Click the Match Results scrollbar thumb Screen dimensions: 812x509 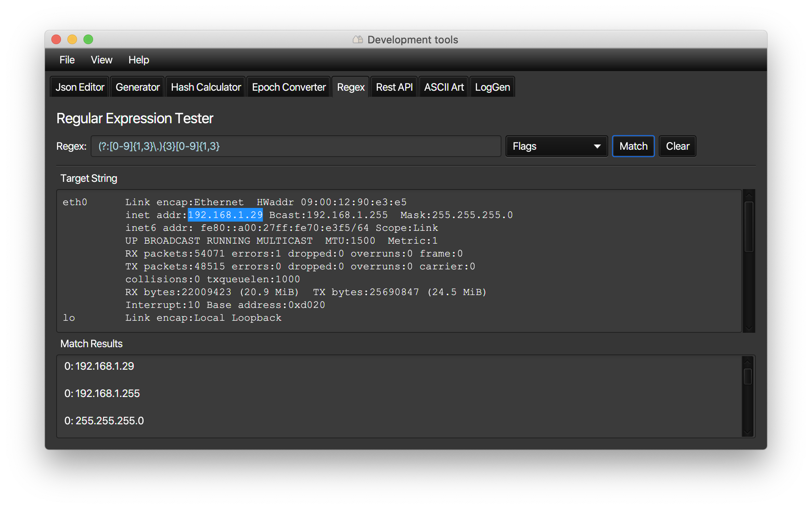click(x=747, y=377)
